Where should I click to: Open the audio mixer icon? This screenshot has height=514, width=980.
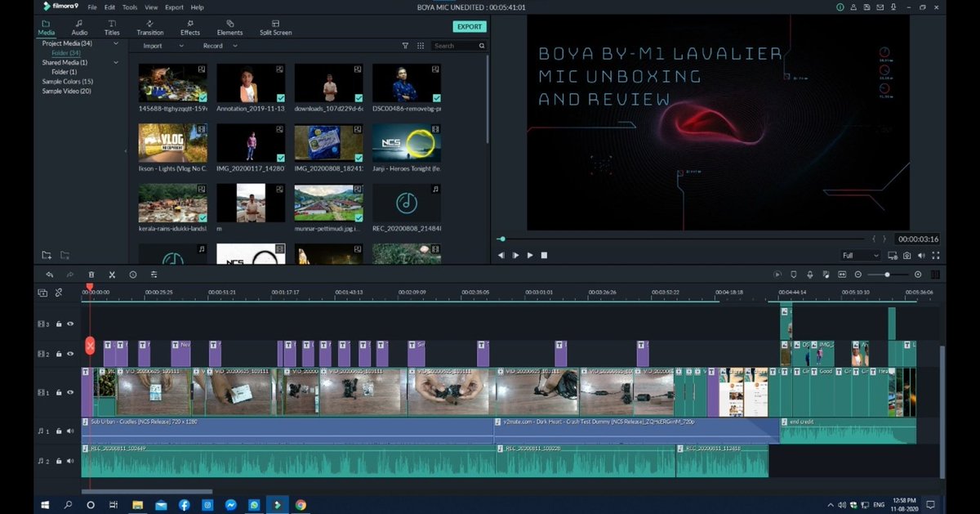(x=826, y=275)
